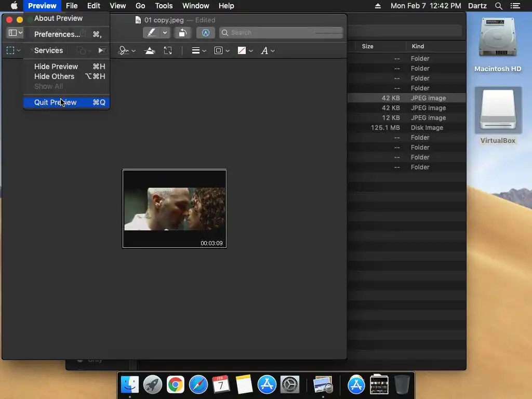Open the Trash in the Dock

402,385
